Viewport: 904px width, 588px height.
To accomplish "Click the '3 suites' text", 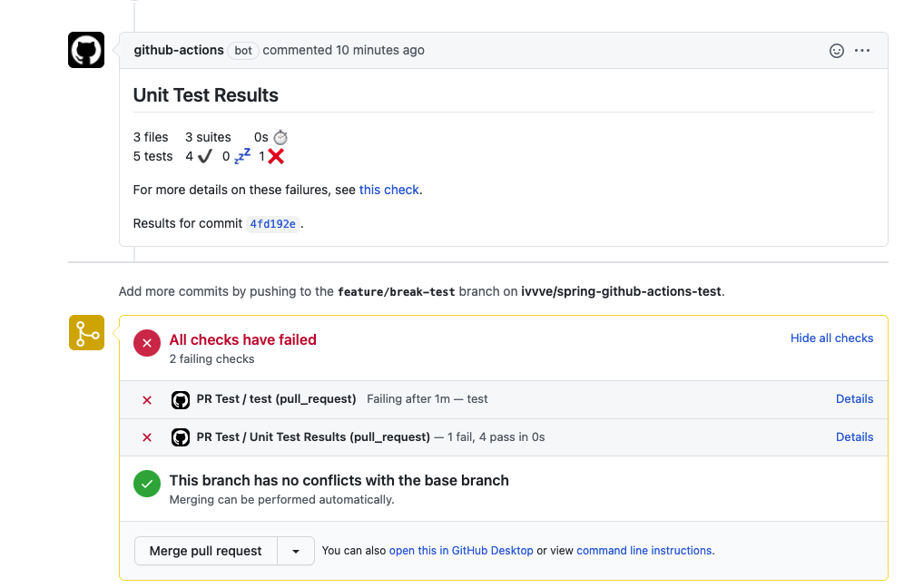I will tap(208, 137).
